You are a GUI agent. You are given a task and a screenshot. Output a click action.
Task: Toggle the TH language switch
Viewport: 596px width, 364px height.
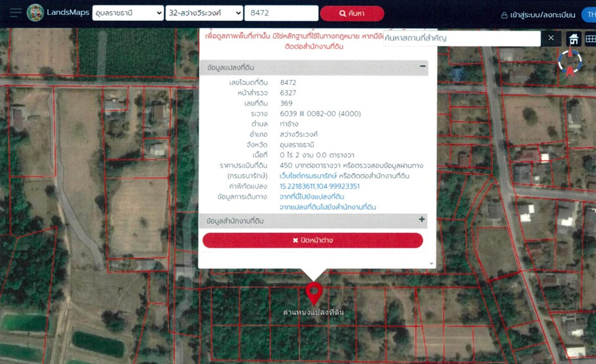tap(590, 15)
